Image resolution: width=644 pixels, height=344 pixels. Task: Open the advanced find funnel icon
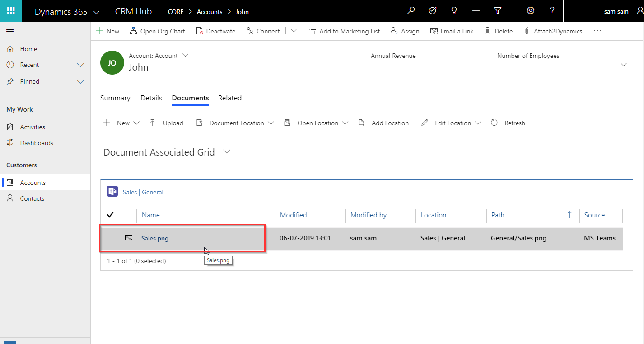[x=498, y=11]
